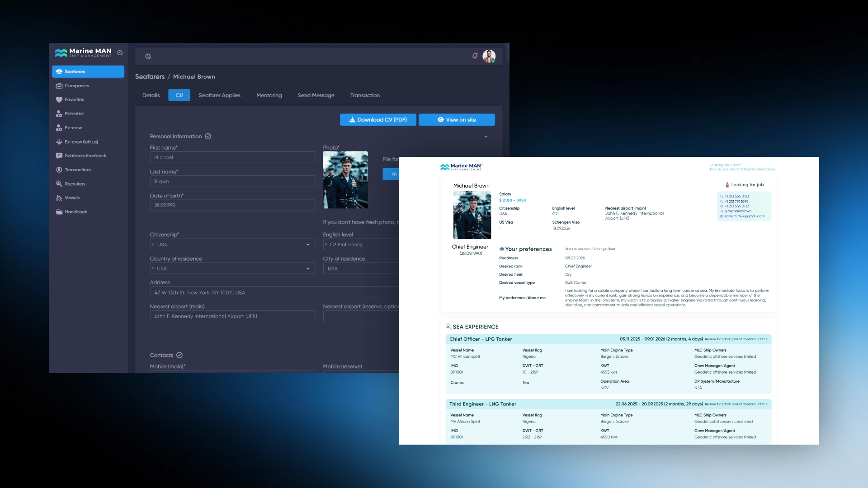Click b2b@marineman.eu email link in CV

759,169
